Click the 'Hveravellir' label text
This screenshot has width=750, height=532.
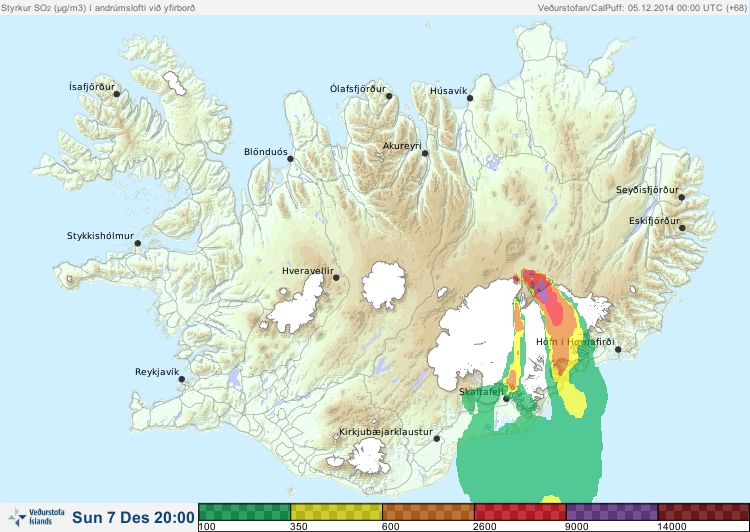(308, 271)
